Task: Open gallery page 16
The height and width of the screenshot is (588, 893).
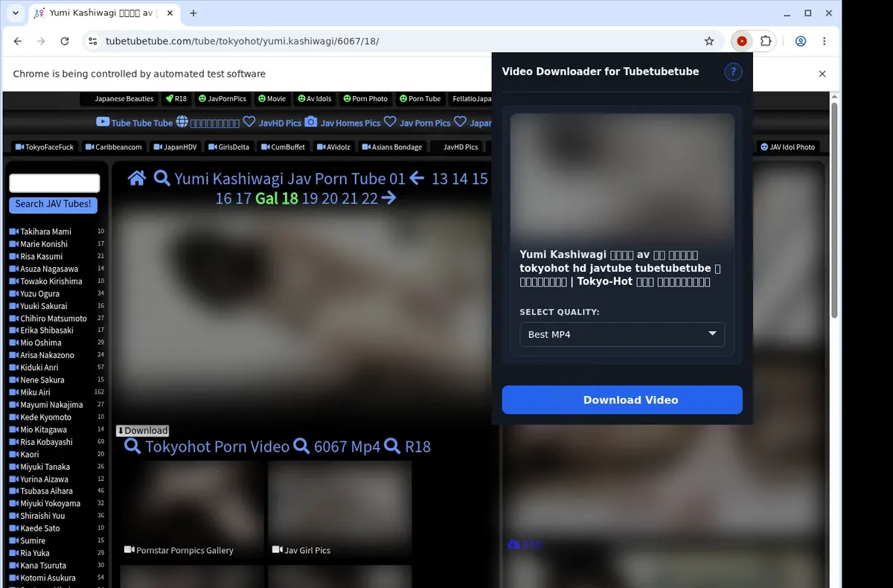Action: click(x=223, y=198)
